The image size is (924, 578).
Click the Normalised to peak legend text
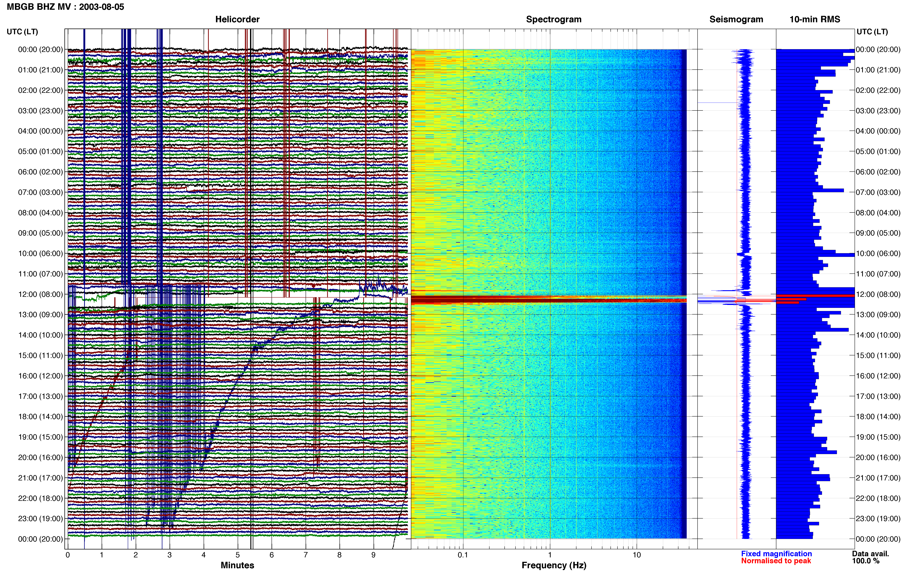coord(776,561)
